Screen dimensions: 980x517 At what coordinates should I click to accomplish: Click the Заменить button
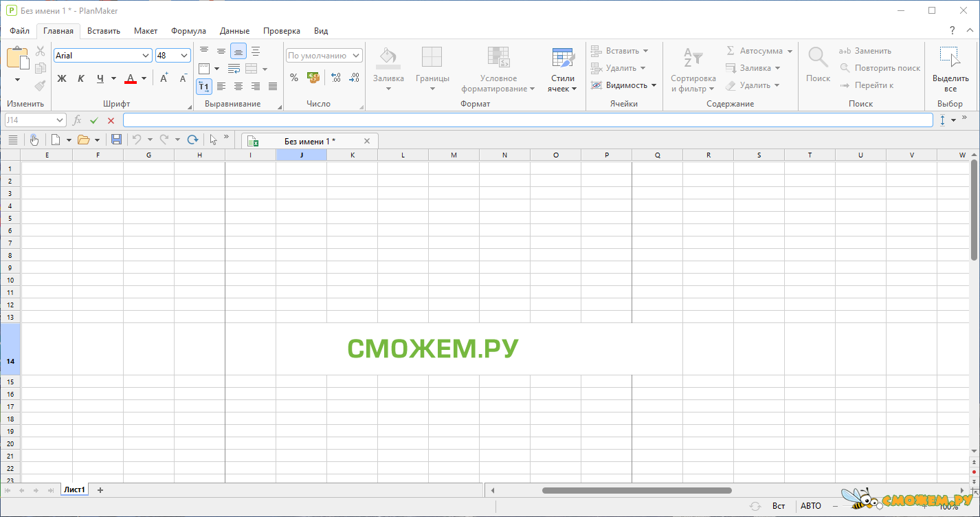pyautogui.click(x=865, y=51)
